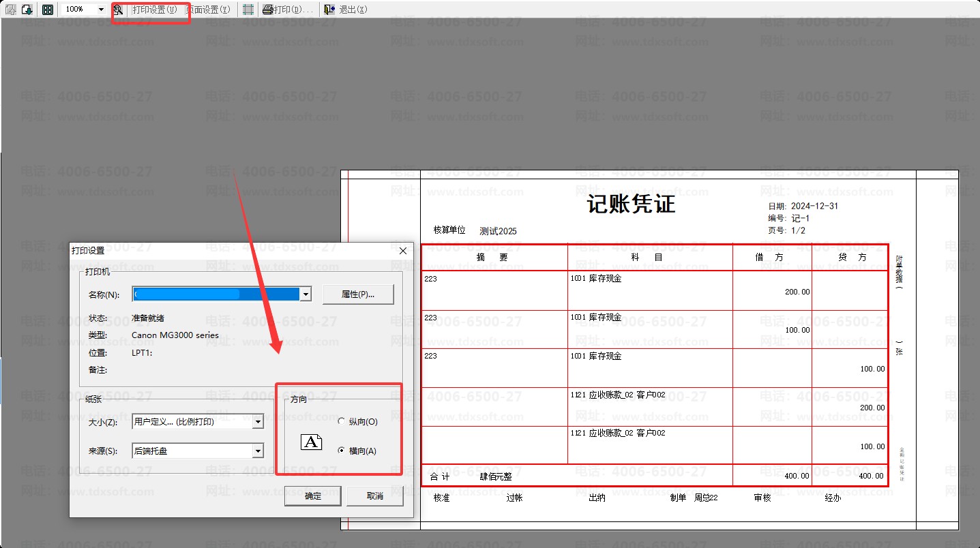Open 页面设置(Y) in the toolbar
The width and height of the screenshot is (980, 548).
point(209,10)
